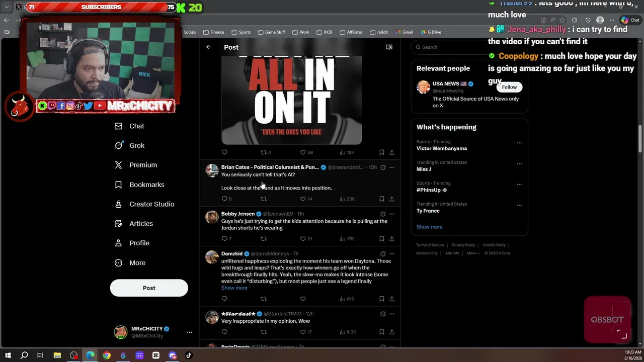This screenshot has height=362, width=644.
Task: Reply to Brian Cates' post
Action: tap(224, 199)
